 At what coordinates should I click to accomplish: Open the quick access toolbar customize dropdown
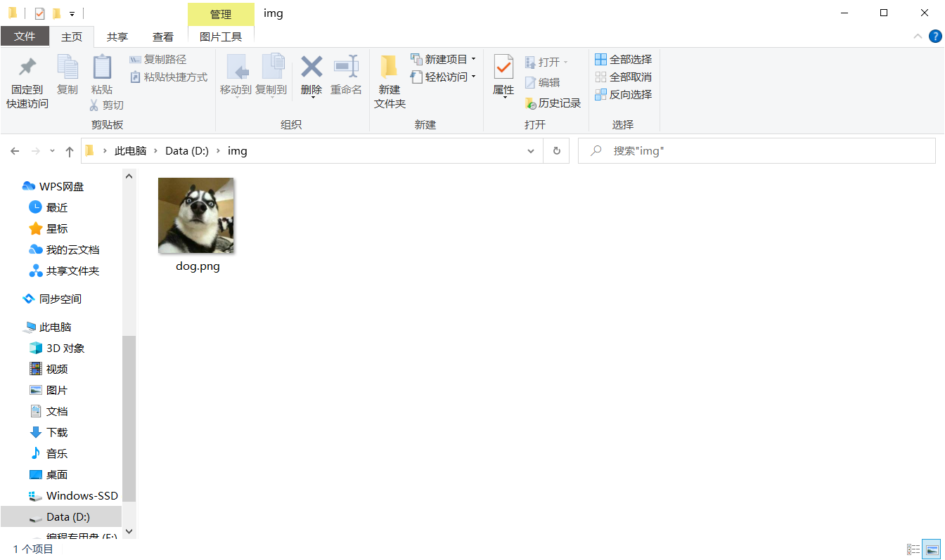click(72, 13)
